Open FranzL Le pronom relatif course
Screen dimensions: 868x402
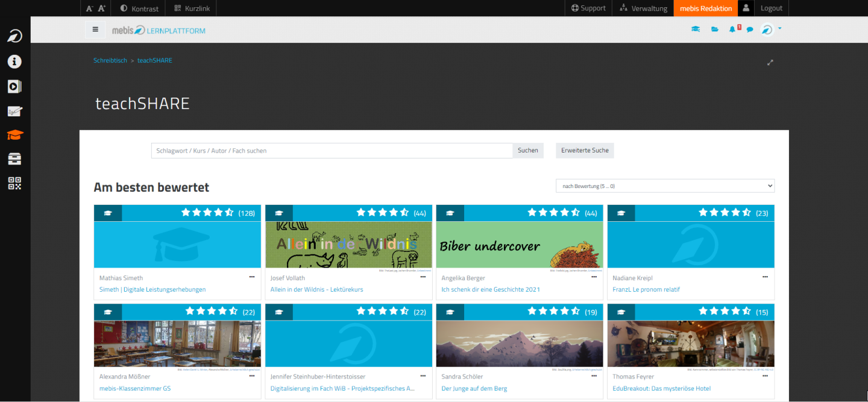click(646, 290)
